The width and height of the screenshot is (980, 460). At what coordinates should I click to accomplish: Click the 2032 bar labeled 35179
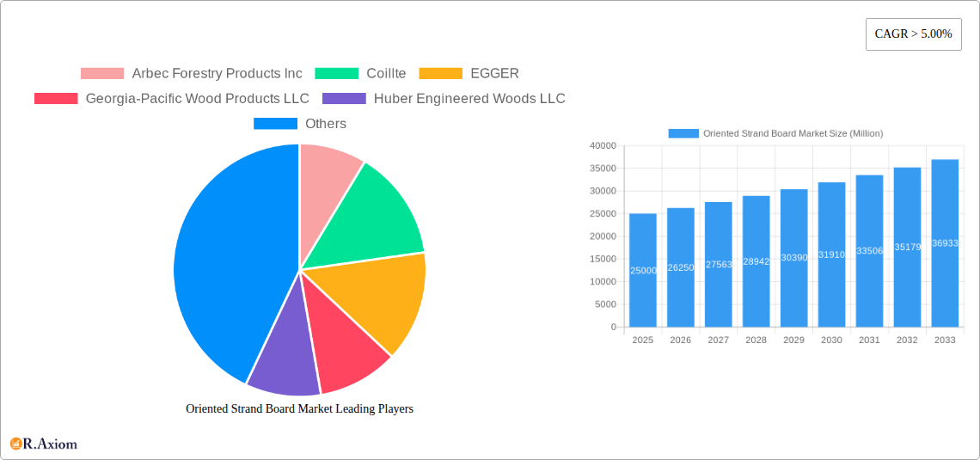click(x=908, y=247)
